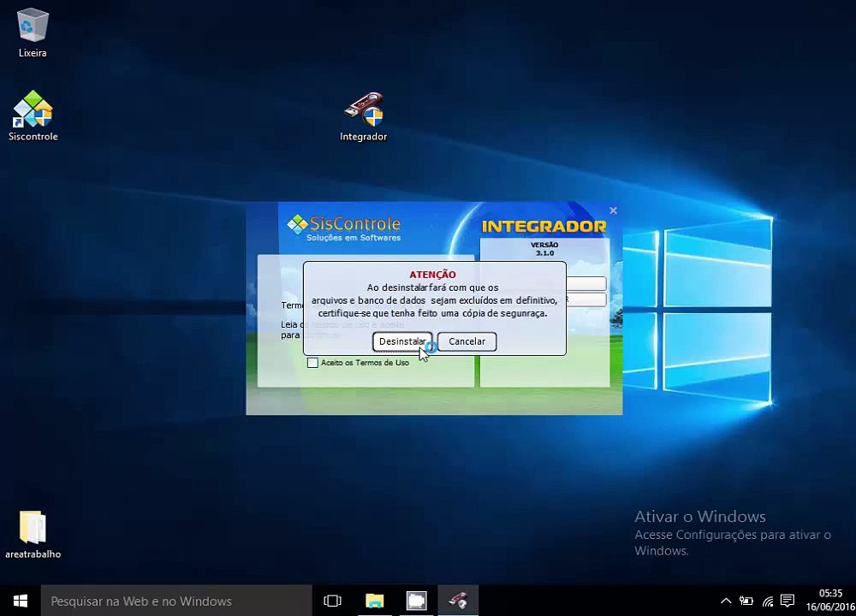856x616 pixels.
Task: Select the Siscontrole desktop shortcut
Action: pos(33,115)
